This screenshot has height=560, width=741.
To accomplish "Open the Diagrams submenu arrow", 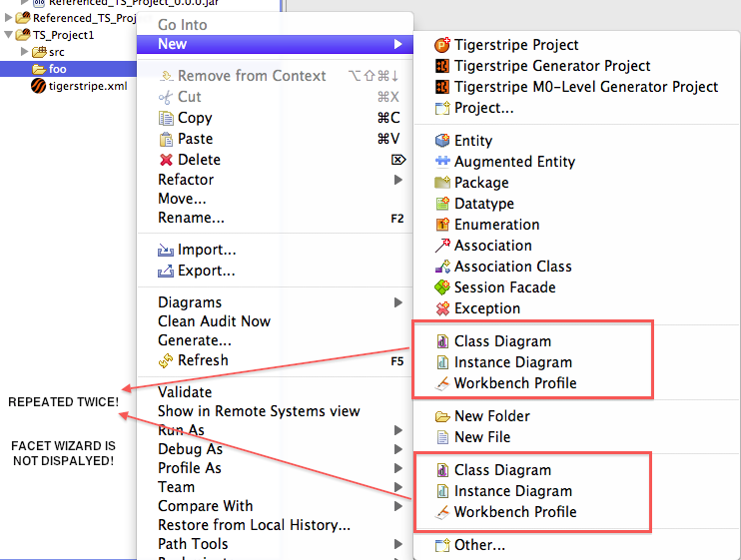I will click(398, 302).
